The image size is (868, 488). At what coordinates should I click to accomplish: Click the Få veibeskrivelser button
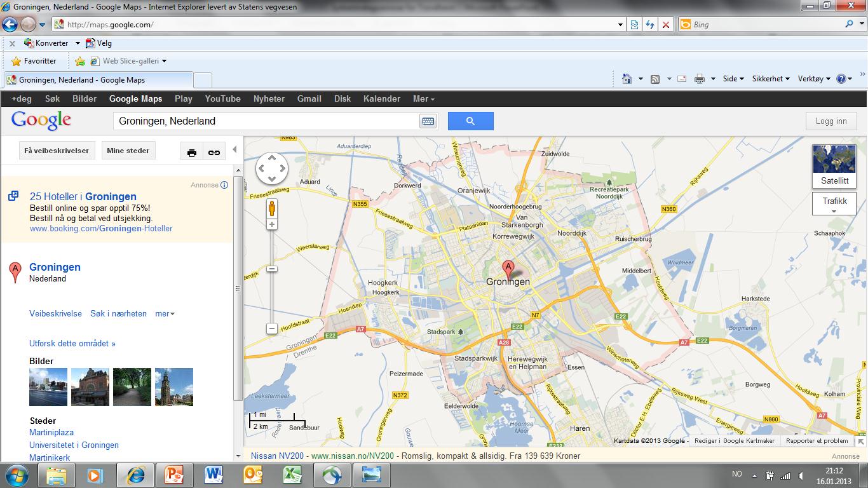tap(57, 151)
